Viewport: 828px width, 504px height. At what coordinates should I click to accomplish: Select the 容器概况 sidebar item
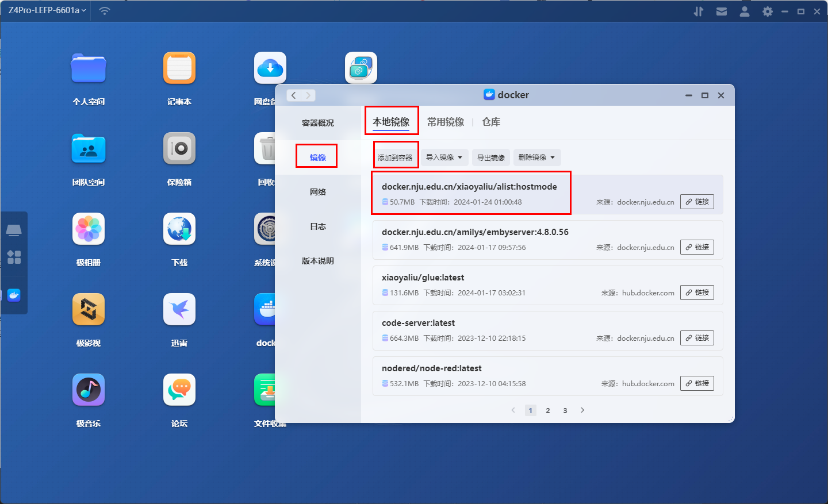click(x=317, y=123)
